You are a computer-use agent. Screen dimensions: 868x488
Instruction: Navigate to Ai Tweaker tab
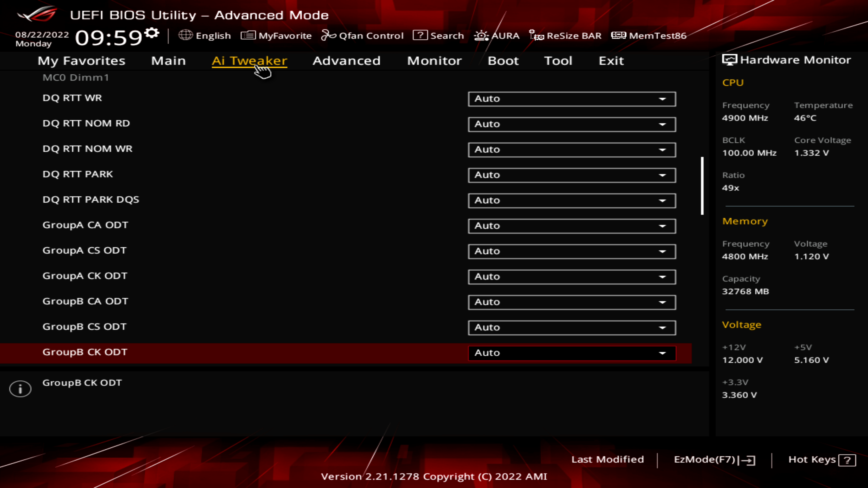pyautogui.click(x=249, y=60)
